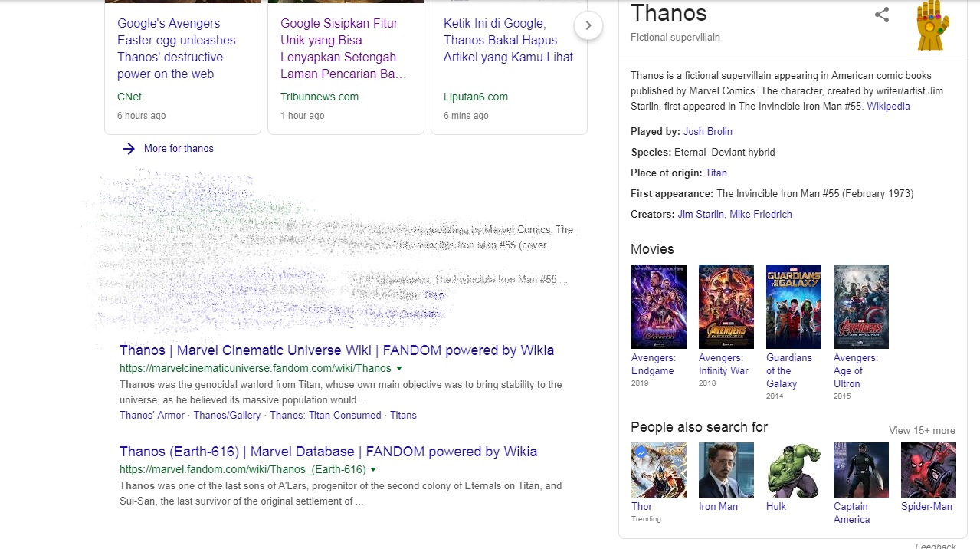Open Thanos: Titan Consumed sitelink

(x=325, y=415)
